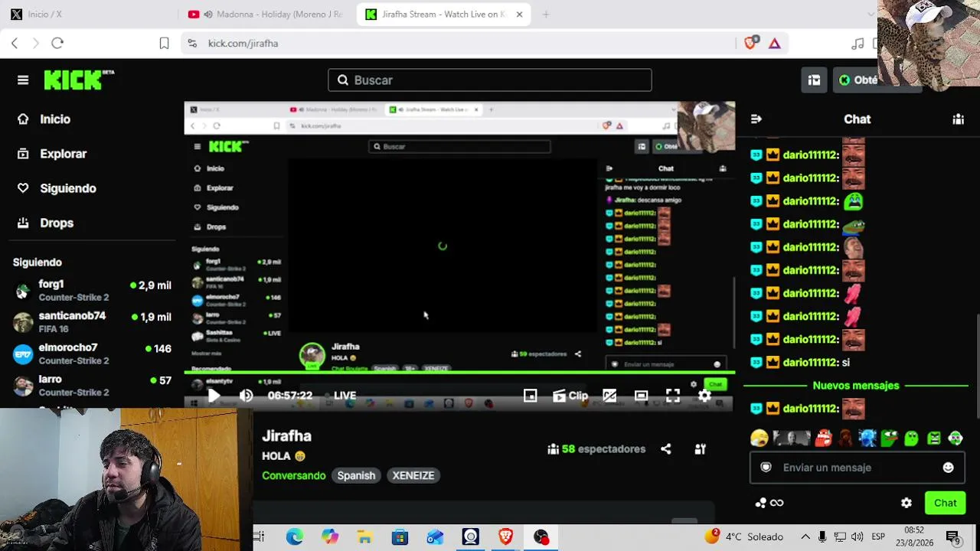Go to the Kick logo homepage
Image resolution: width=980 pixels, height=551 pixels.
(x=79, y=80)
